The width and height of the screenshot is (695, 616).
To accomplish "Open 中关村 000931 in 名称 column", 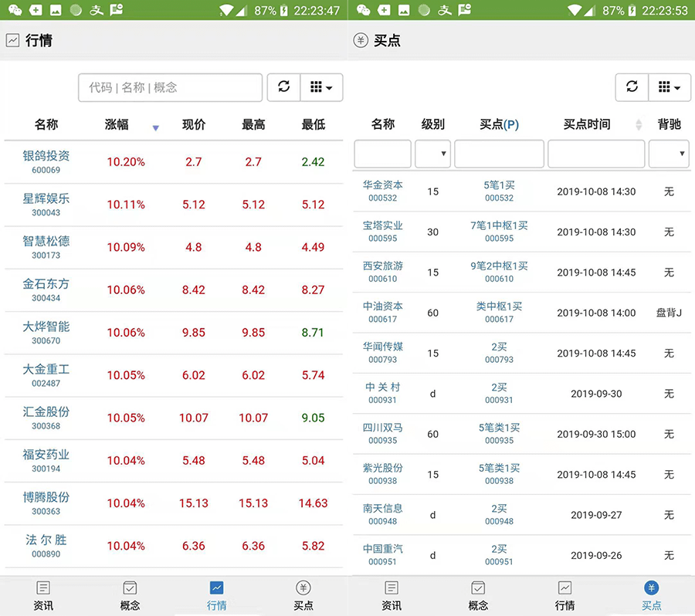I will coord(382,393).
